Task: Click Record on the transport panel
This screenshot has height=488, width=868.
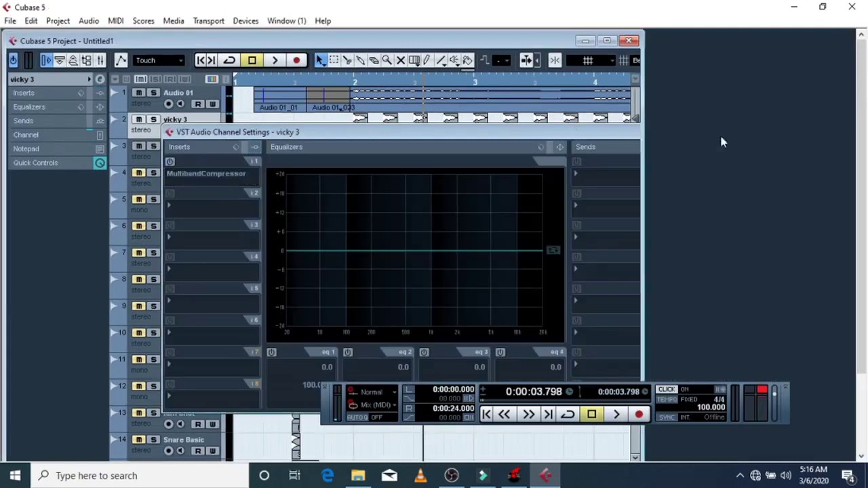Action: click(639, 414)
